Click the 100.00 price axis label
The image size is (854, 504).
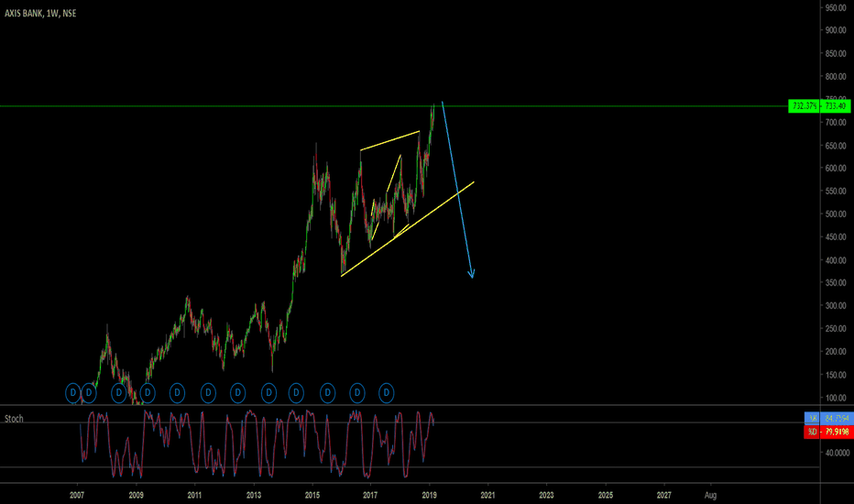836,398
